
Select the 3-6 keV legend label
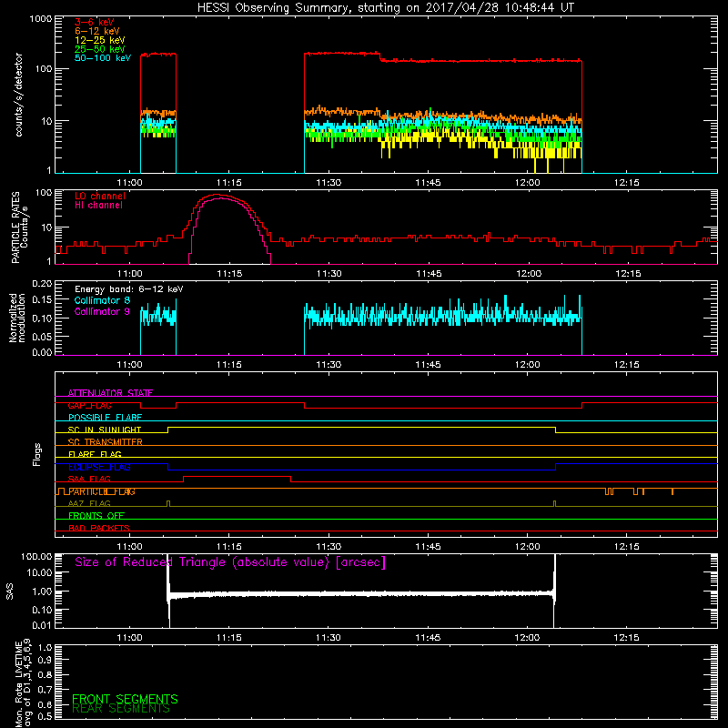click(x=95, y=22)
